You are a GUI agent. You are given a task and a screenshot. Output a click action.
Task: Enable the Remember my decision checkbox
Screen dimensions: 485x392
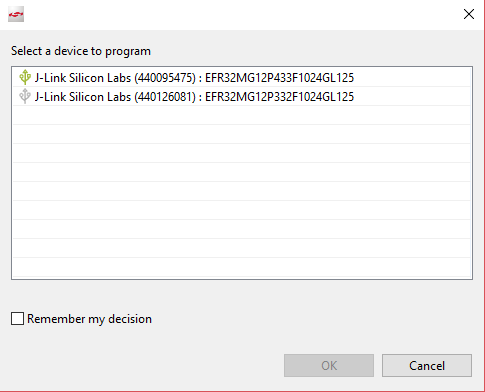point(17,319)
